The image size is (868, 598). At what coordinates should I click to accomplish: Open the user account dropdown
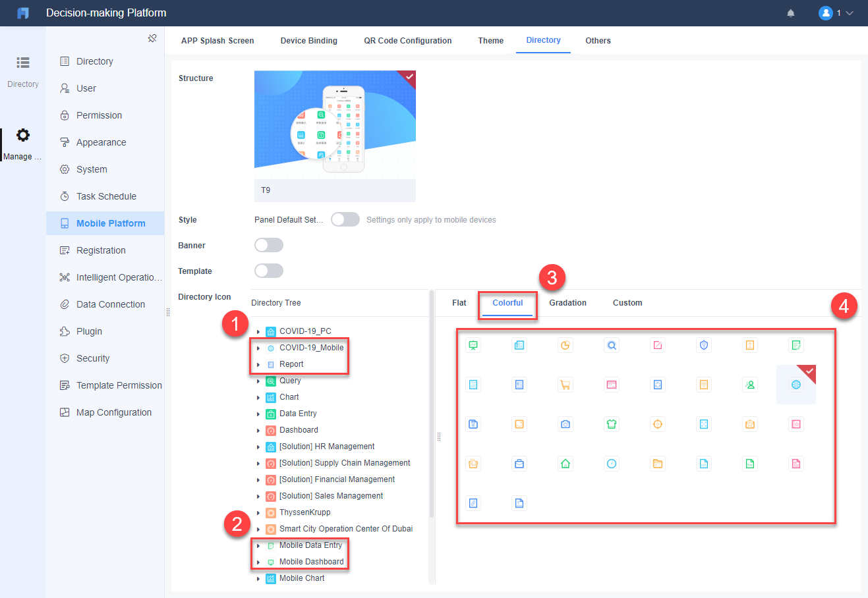click(x=836, y=13)
